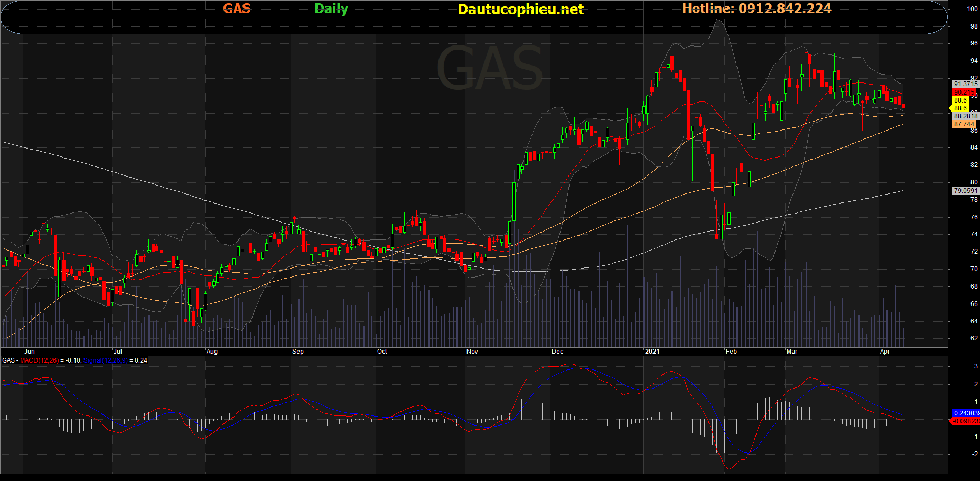This screenshot has width=980, height=481.
Task: Click the 68 price axis value
Action: coord(974,286)
